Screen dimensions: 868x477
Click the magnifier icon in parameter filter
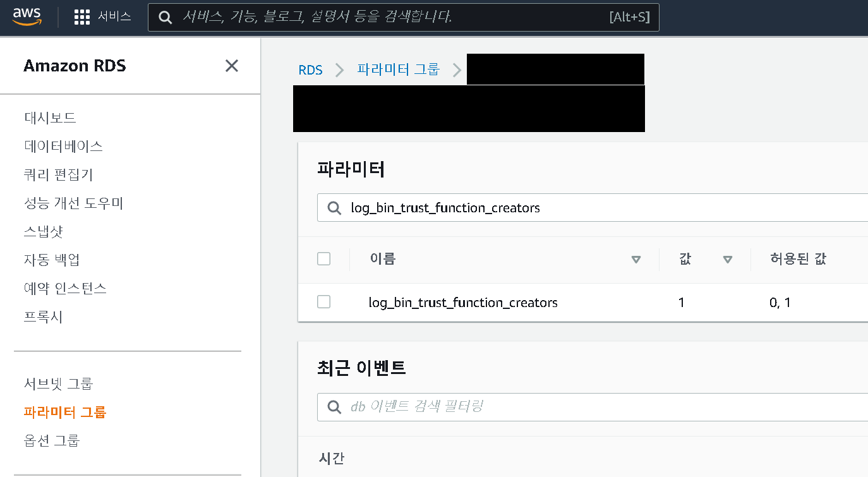(x=334, y=208)
